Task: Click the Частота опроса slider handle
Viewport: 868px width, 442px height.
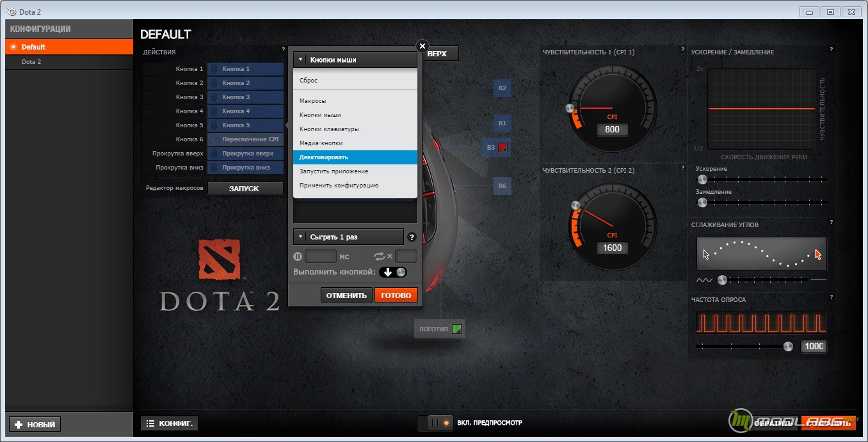Action: point(788,347)
